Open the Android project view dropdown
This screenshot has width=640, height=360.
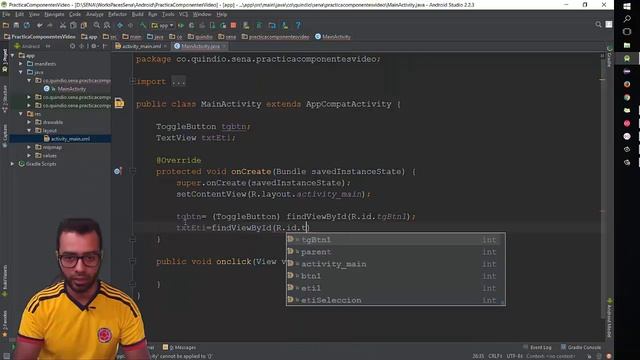32,46
